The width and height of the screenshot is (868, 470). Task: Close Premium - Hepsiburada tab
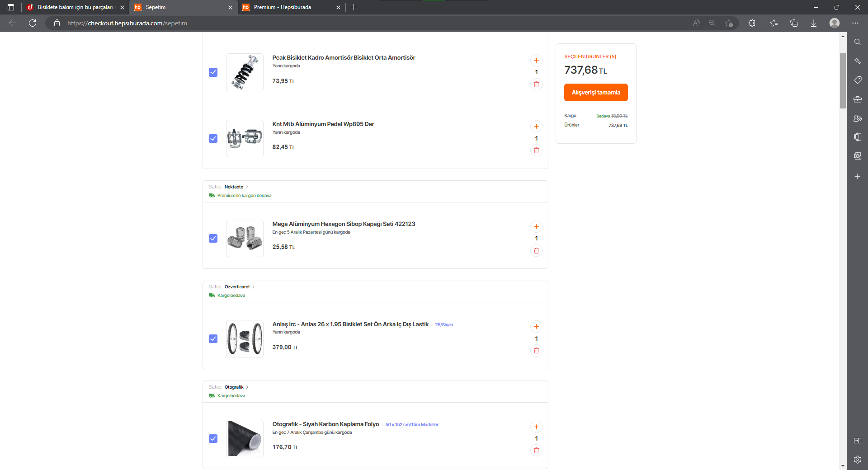click(x=338, y=7)
